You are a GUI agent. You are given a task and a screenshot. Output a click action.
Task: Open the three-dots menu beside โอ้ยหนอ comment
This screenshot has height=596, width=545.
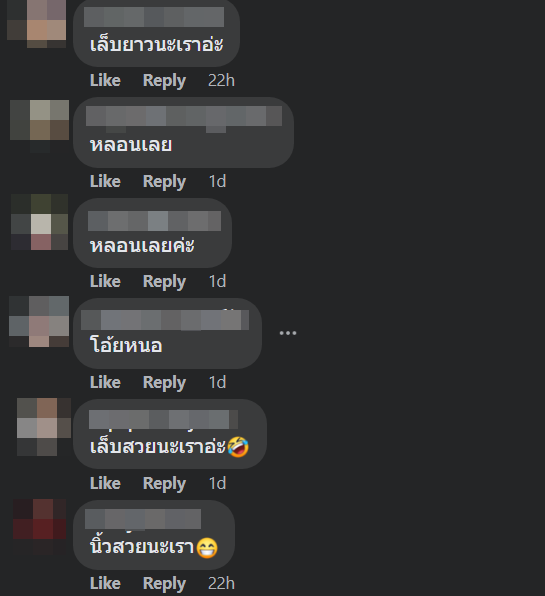coord(288,333)
